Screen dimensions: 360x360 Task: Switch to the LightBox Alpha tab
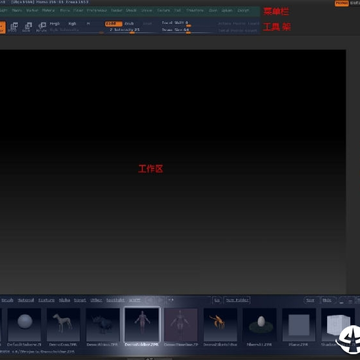pos(64,300)
